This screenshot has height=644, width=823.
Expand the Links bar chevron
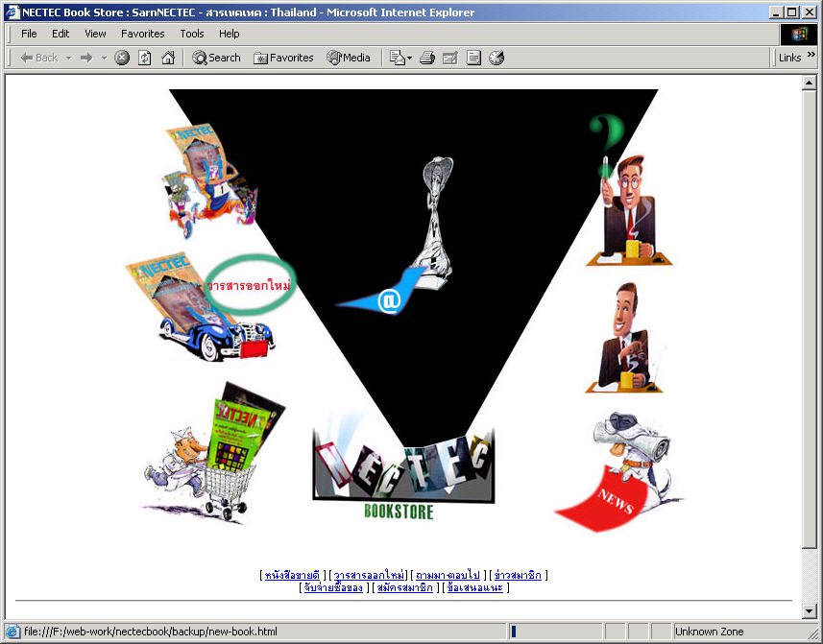coord(812,56)
